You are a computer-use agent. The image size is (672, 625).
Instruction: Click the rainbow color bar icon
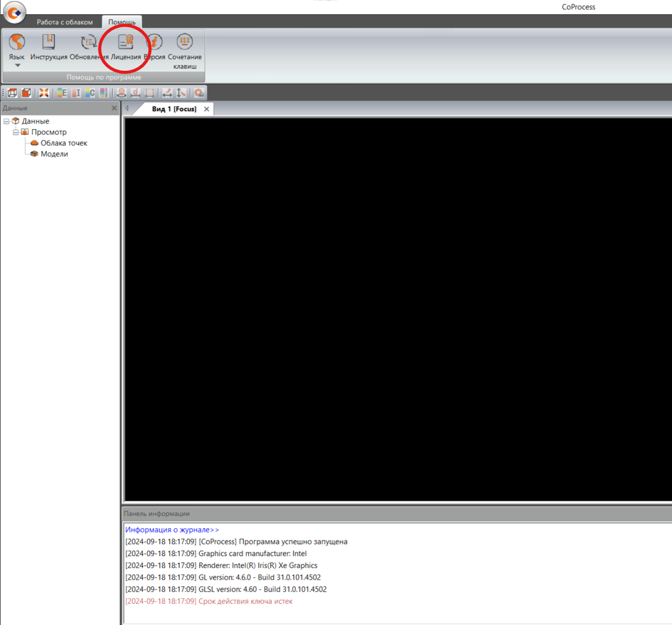click(x=103, y=92)
